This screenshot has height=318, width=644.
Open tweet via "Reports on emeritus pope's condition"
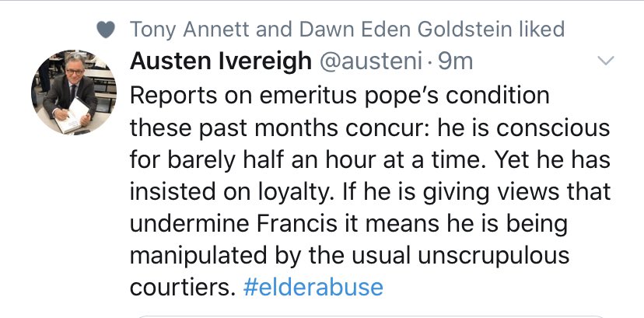click(x=339, y=96)
